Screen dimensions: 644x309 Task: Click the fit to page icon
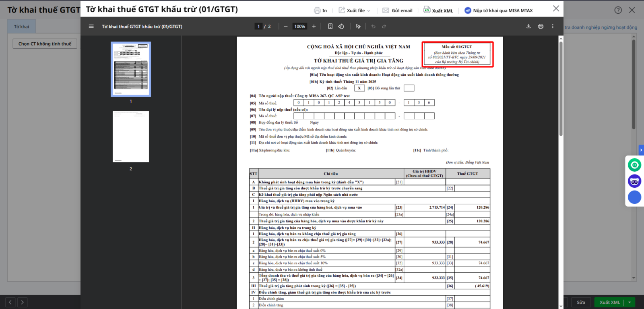coord(330,27)
